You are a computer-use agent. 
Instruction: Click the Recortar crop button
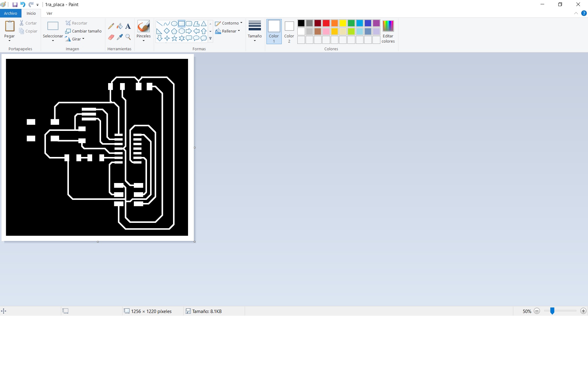click(x=77, y=23)
